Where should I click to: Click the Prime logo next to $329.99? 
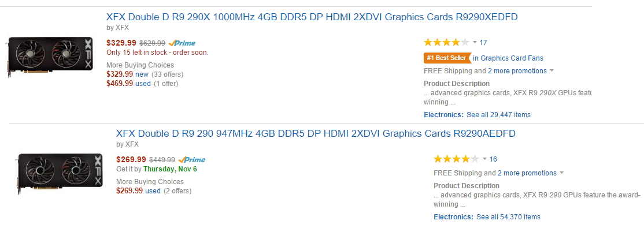pos(182,43)
